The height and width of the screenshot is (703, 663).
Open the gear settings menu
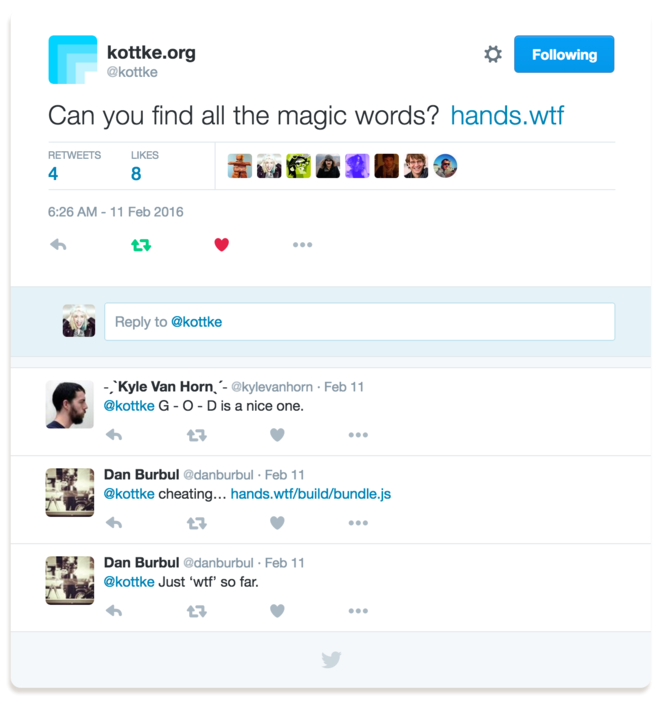click(493, 54)
